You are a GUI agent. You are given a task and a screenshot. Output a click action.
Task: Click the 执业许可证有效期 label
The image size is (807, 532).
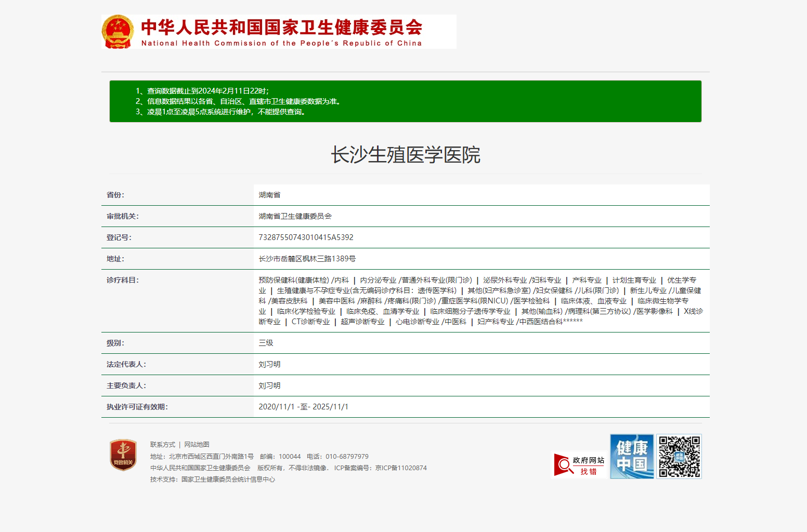tap(137, 407)
